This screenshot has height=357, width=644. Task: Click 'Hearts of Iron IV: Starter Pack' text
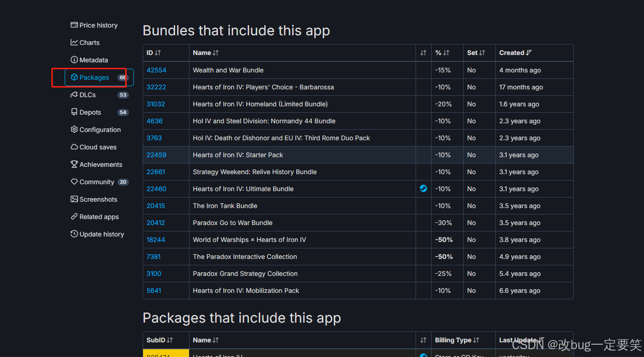238,155
